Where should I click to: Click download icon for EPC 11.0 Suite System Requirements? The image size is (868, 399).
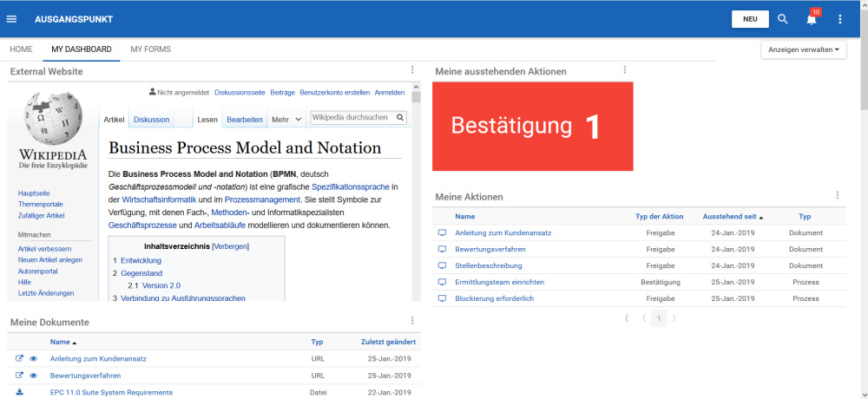click(x=20, y=392)
